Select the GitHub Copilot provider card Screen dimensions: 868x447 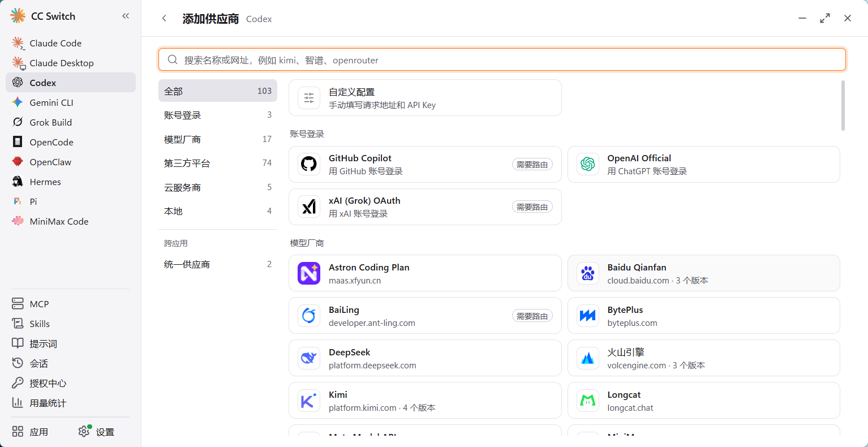pyautogui.click(x=425, y=164)
